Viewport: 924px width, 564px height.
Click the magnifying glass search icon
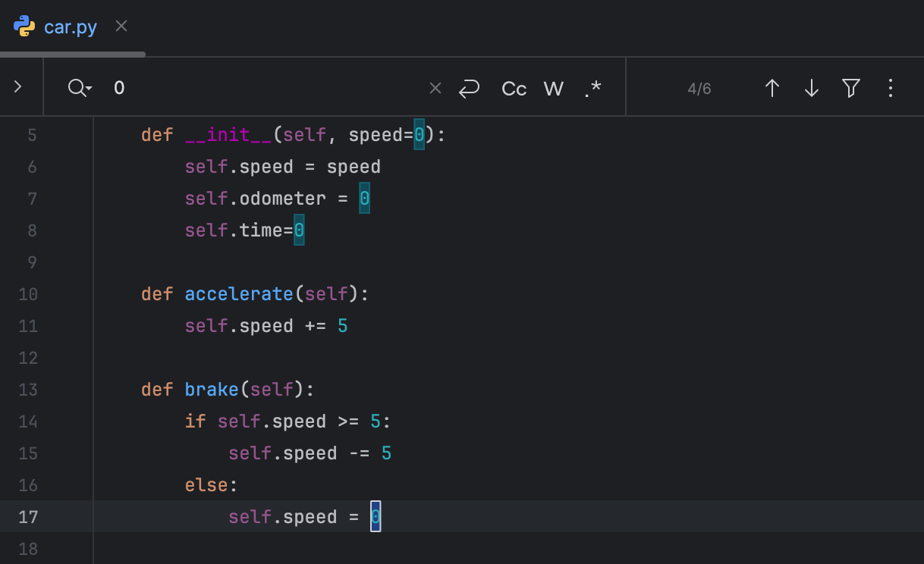click(76, 87)
